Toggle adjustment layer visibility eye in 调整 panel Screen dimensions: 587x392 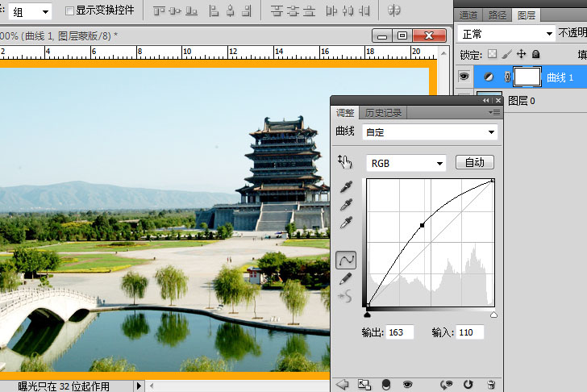pos(407,385)
